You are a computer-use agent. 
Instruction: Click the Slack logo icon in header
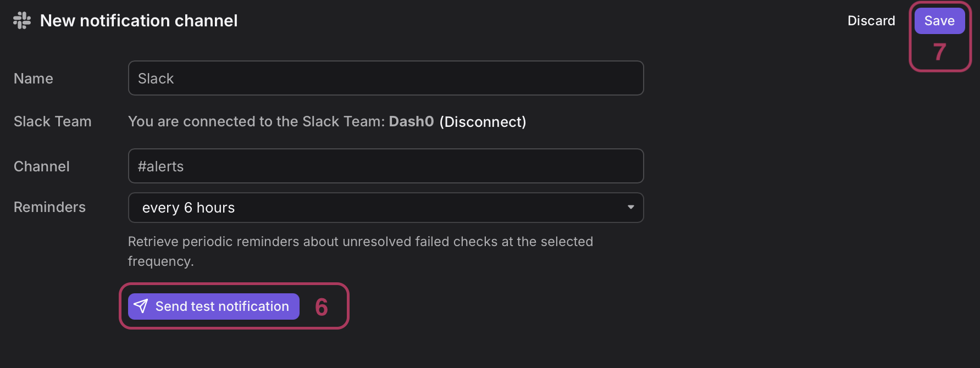pyautogui.click(x=22, y=21)
